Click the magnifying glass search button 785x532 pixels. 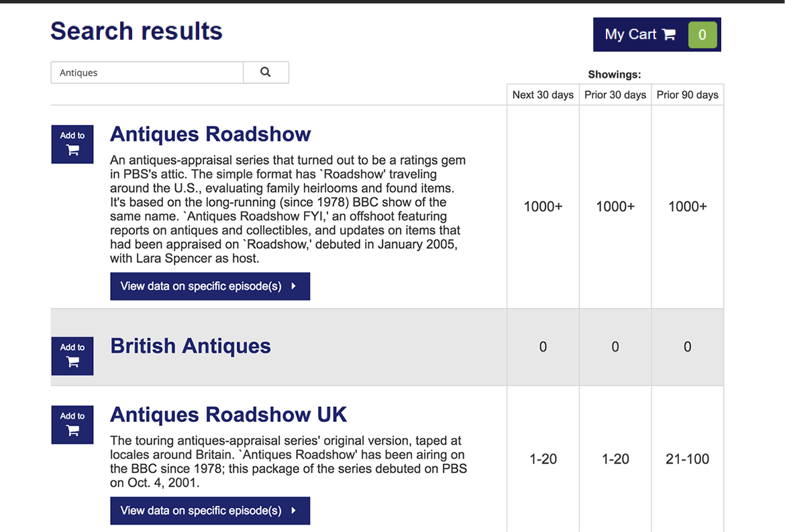coord(266,72)
